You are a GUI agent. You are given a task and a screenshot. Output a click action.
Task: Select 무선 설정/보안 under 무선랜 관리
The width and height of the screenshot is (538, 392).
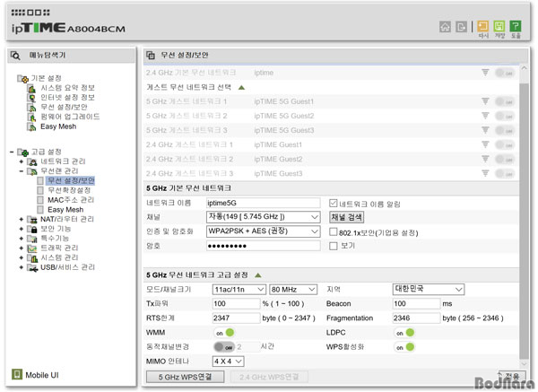pos(71,180)
